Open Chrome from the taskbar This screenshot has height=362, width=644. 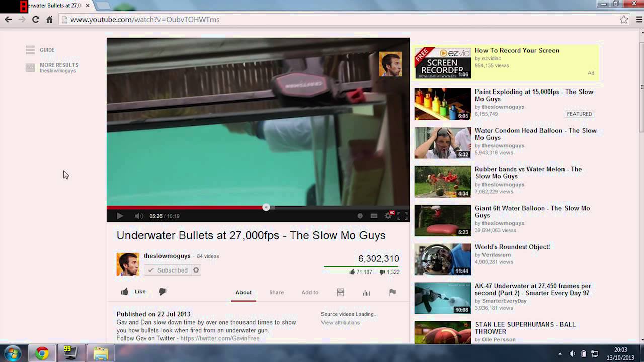click(x=42, y=353)
